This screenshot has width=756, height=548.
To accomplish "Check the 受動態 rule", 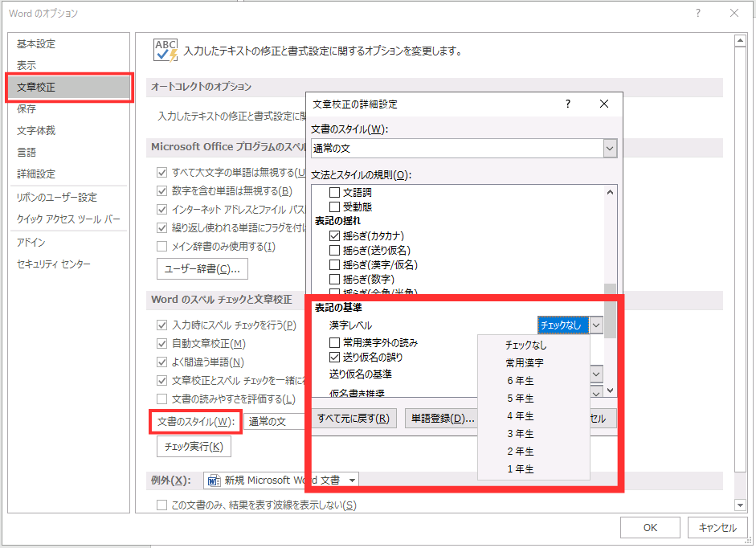I will [334, 207].
